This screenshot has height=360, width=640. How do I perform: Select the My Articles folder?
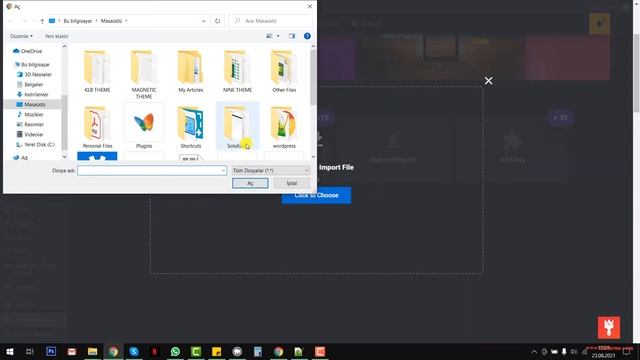point(191,71)
